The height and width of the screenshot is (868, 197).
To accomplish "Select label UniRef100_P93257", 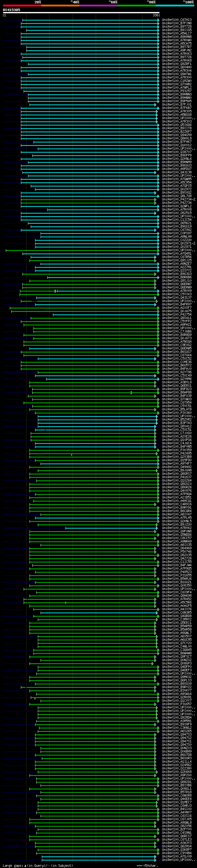I will tap(177, 91).
